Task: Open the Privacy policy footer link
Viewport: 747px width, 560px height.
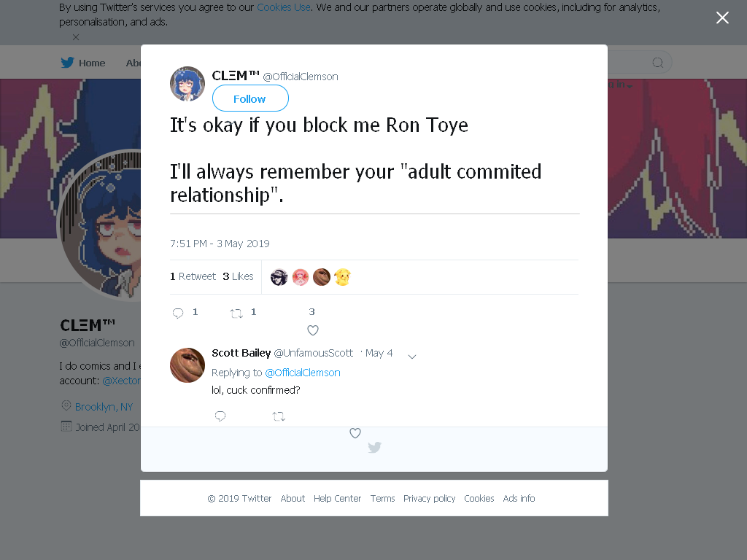Action: click(x=429, y=498)
